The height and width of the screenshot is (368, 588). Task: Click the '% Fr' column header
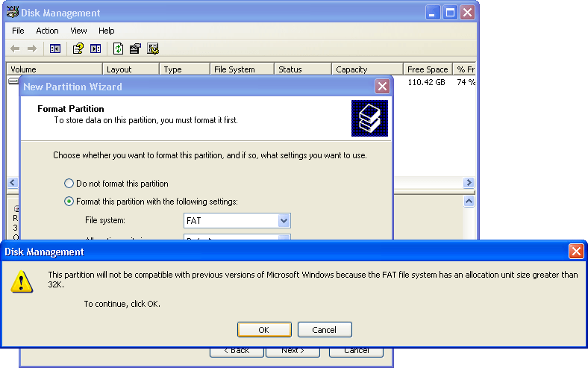point(465,69)
